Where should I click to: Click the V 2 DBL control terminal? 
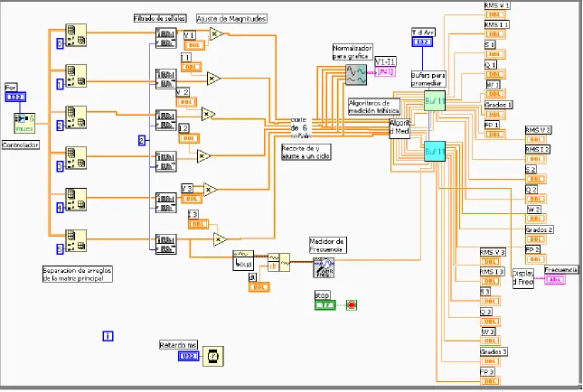[x=186, y=102]
